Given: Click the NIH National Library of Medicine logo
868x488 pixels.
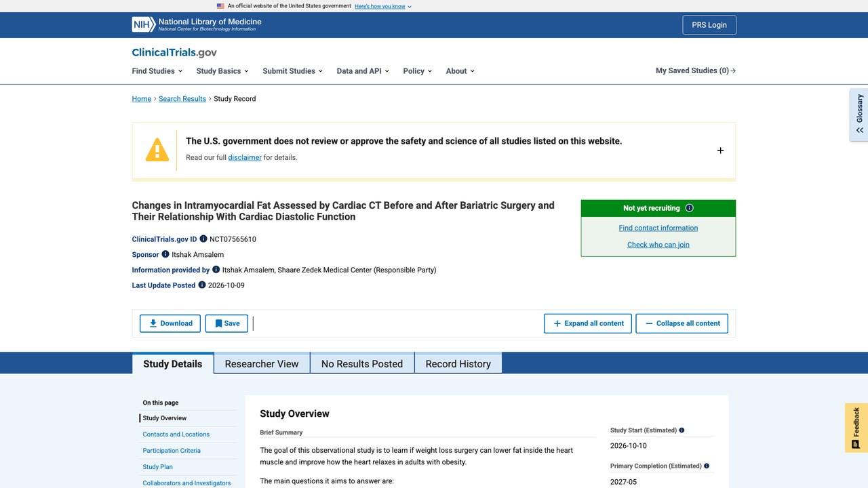Looking at the screenshot, I should pyautogui.click(x=197, y=25).
